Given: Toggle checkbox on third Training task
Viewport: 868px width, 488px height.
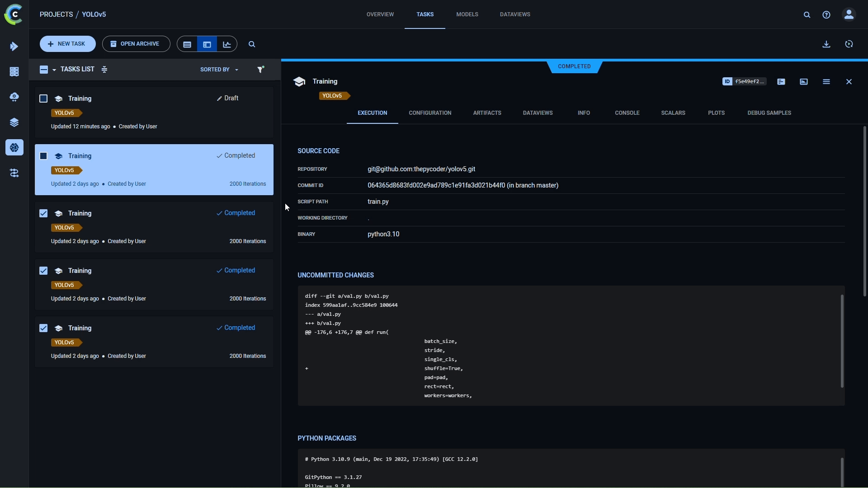Looking at the screenshot, I should point(43,214).
